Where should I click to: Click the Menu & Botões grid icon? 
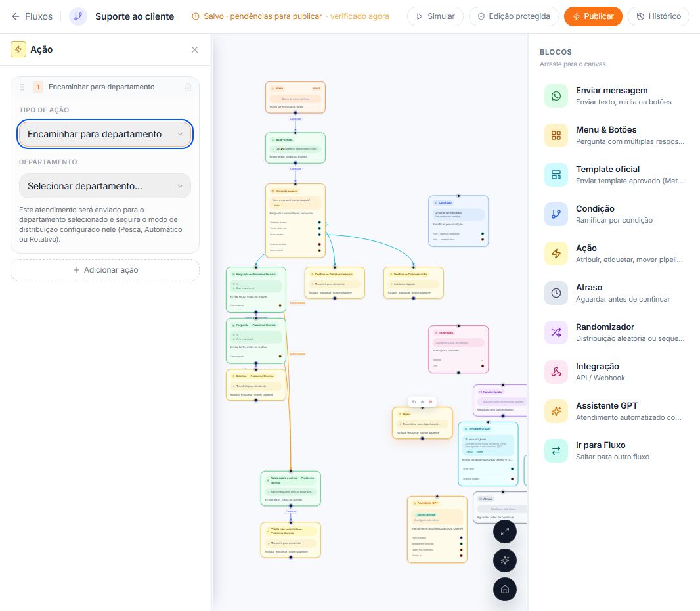(x=556, y=135)
